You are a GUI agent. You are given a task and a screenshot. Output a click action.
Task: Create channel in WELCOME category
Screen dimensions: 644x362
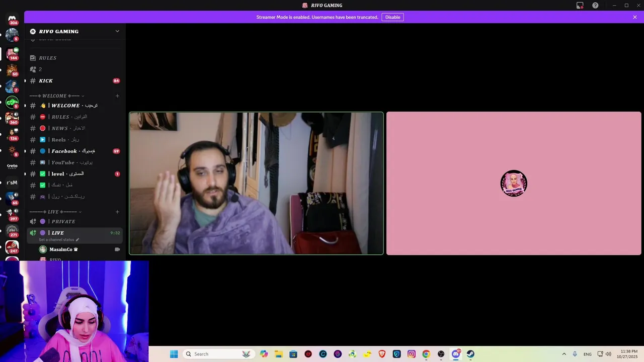pyautogui.click(x=117, y=96)
